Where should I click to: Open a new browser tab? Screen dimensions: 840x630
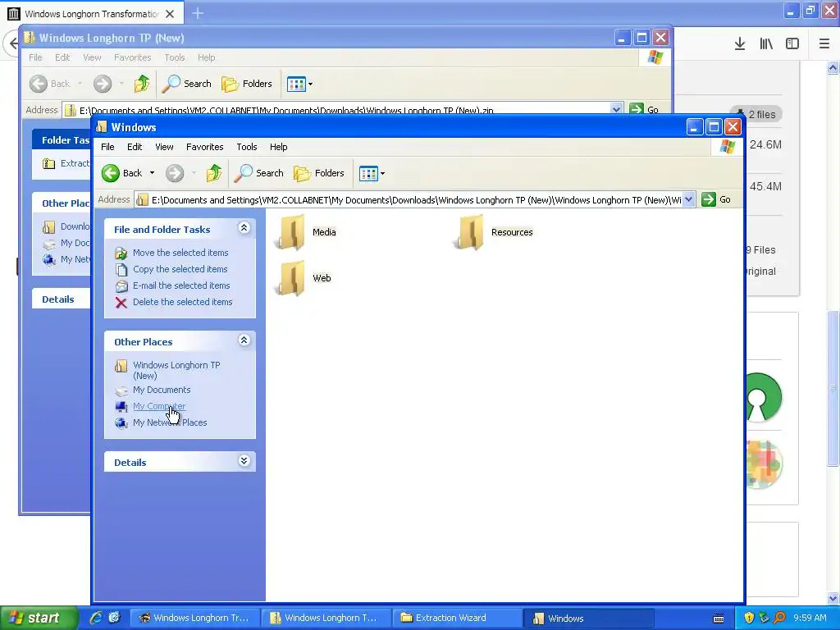[x=198, y=13]
